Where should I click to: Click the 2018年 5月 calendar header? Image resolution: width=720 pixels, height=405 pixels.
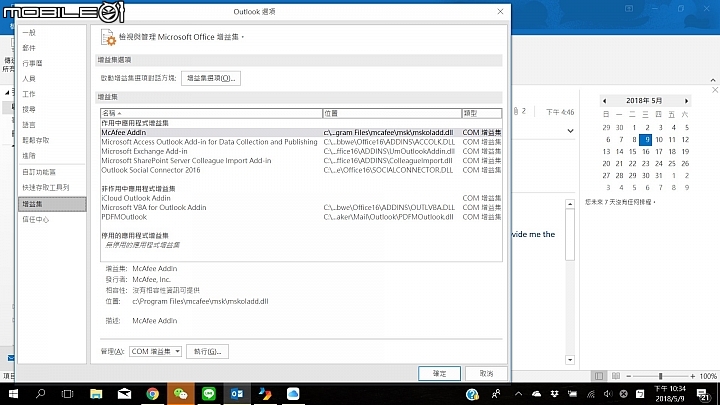coord(644,101)
